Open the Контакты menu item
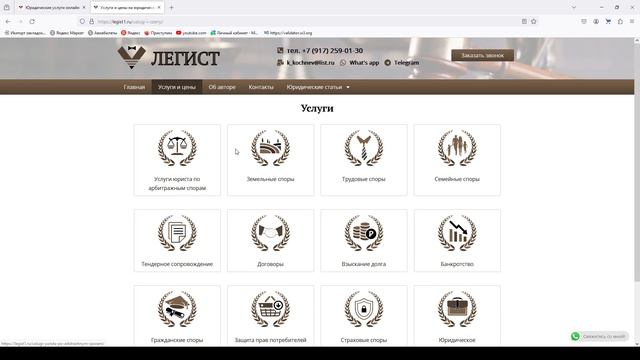 click(261, 87)
